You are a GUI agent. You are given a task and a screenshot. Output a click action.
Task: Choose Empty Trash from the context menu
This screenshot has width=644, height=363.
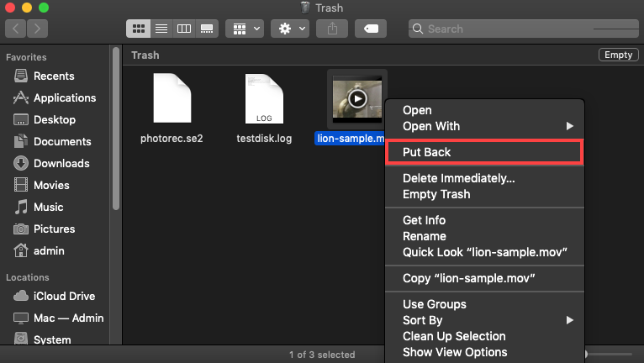click(484, 194)
